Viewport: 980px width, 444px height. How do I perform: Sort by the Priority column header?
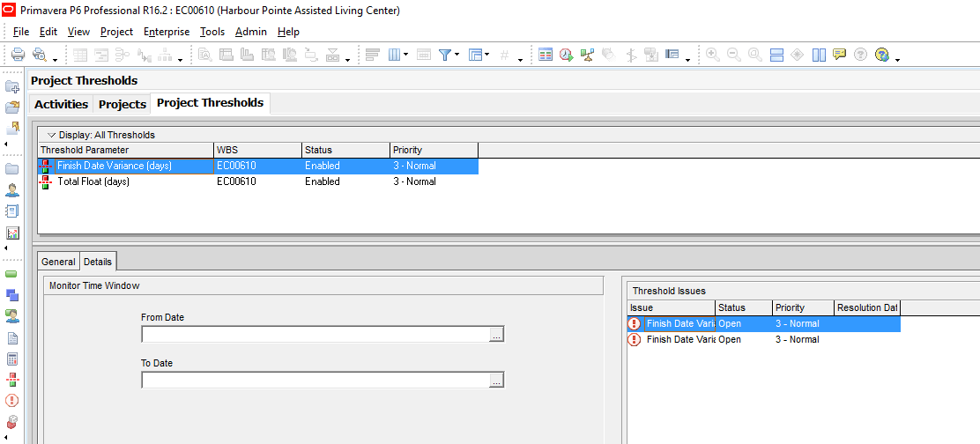click(x=434, y=150)
